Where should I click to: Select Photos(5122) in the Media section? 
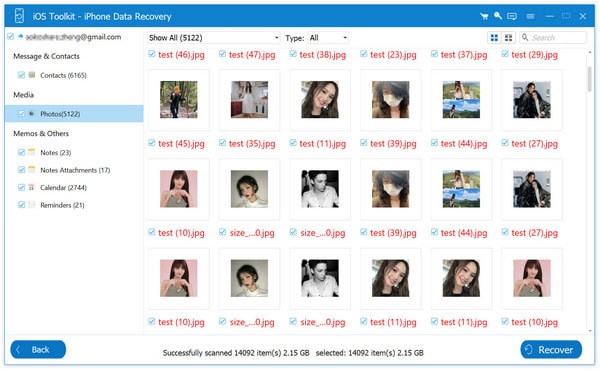pyautogui.click(x=74, y=114)
